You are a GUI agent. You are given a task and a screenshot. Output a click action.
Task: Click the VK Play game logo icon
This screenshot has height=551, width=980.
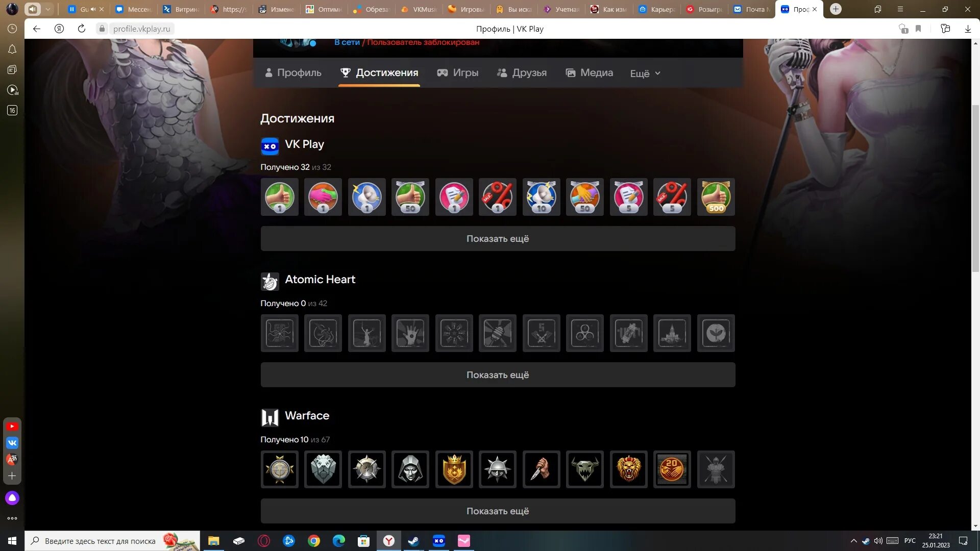click(x=269, y=146)
